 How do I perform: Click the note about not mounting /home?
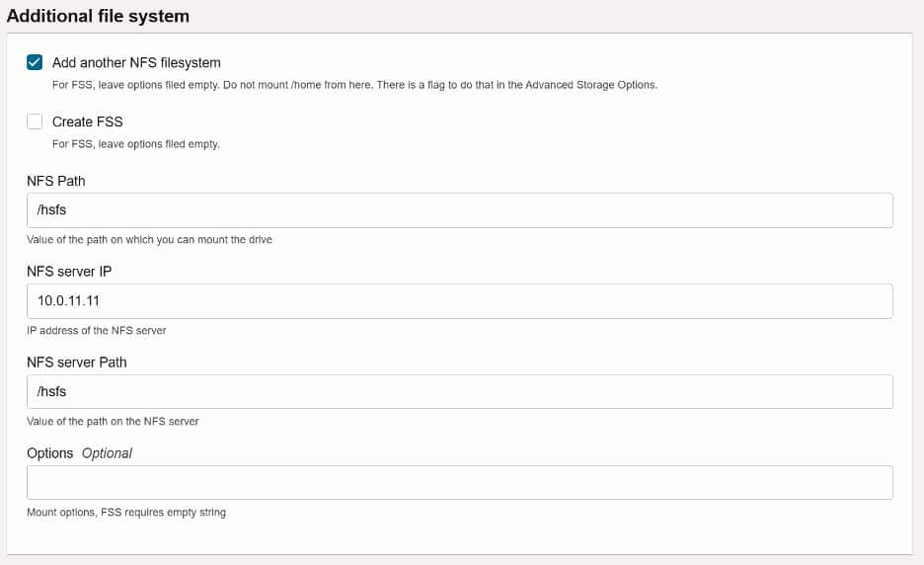click(x=354, y=85)
